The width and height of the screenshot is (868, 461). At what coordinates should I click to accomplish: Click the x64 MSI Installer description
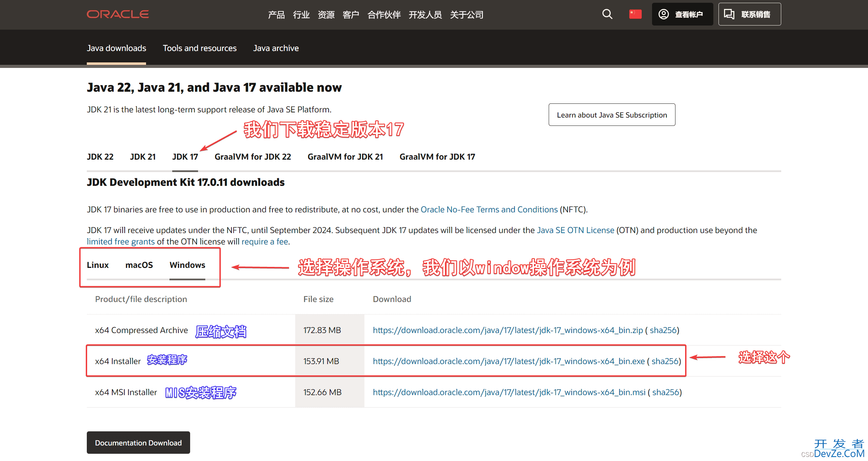[126, 392]
